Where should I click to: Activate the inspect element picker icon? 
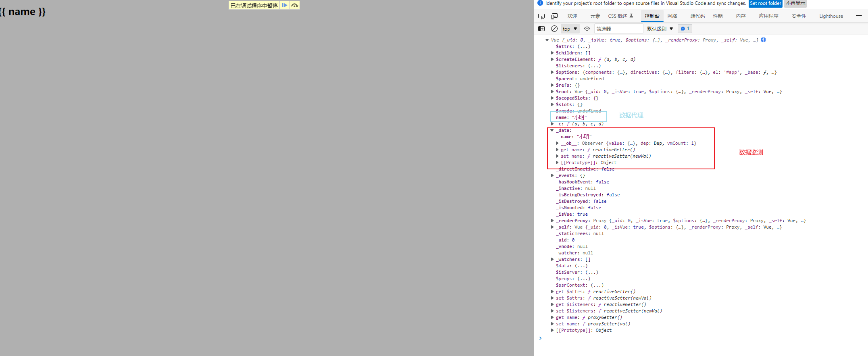[x=541, y=16]
